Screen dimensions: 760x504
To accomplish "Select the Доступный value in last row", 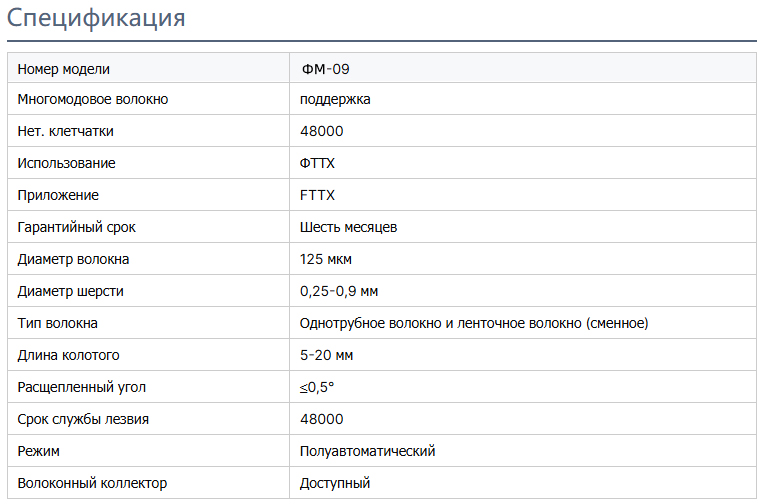I will tap(335, 483).
